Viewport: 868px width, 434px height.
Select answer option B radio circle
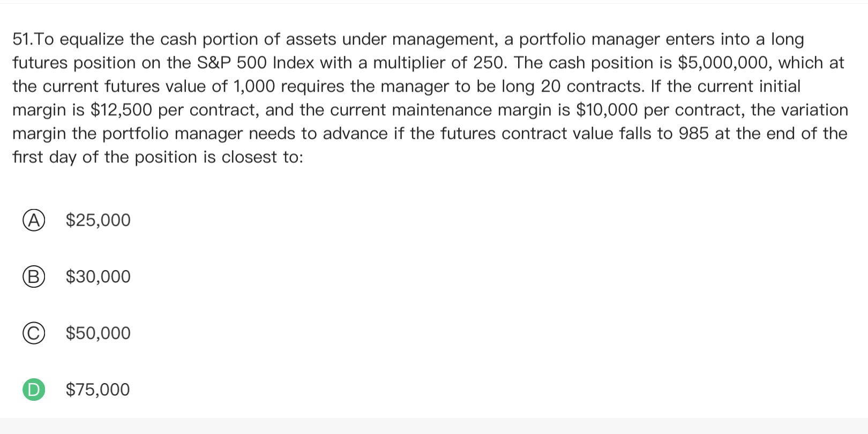pos(33,276)
